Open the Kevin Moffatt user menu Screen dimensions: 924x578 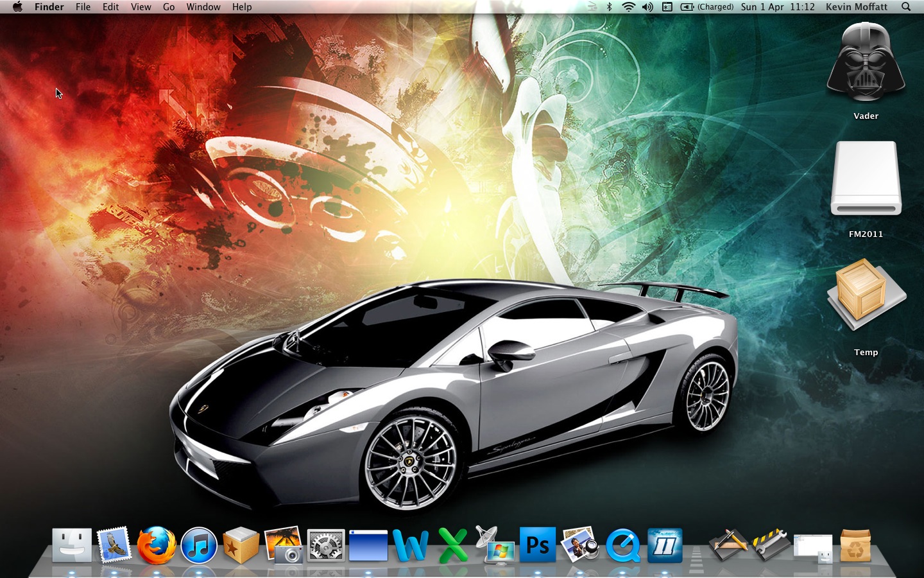pos(856,7)
